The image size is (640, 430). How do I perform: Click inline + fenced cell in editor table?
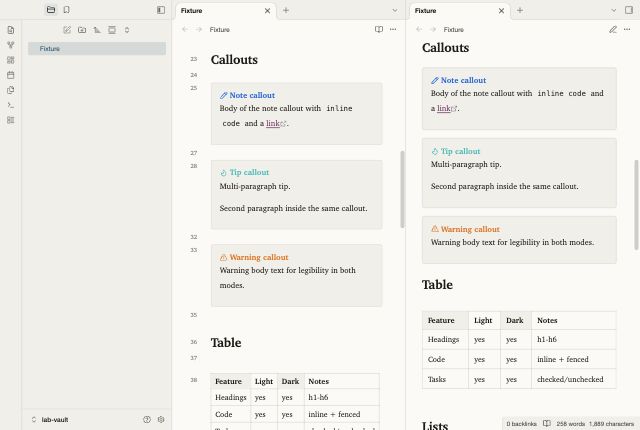(x=342, y=414)
